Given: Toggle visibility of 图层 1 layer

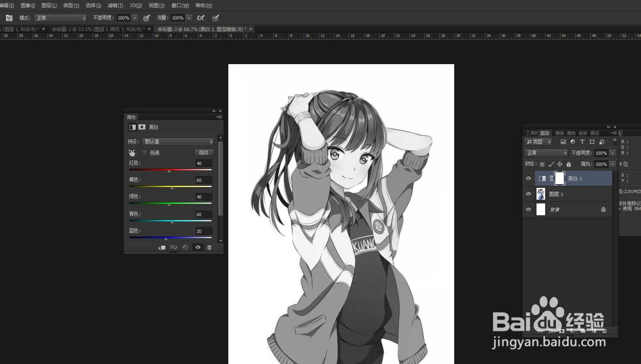Looking at the screenshot, I should coord(528,194).
